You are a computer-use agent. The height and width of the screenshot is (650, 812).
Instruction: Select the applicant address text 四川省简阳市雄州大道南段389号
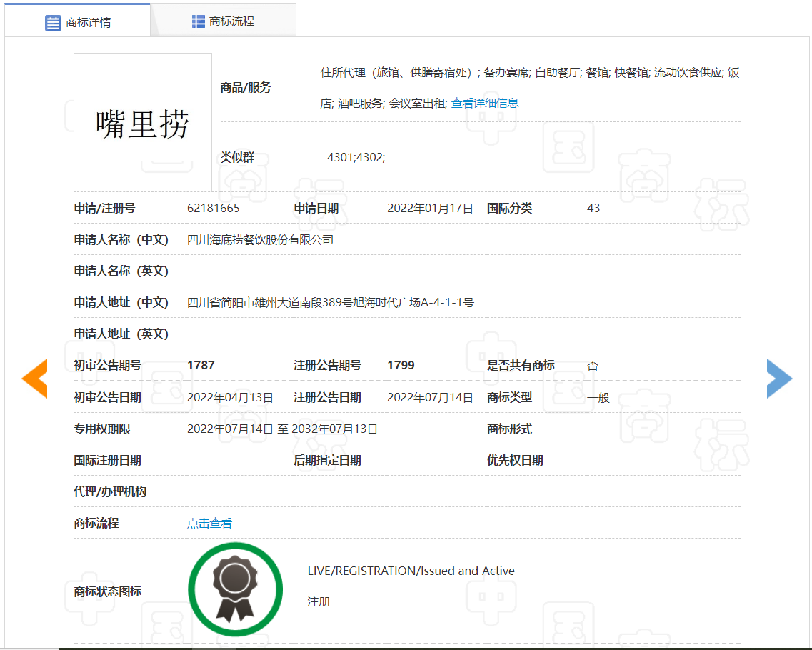point(269,302)
